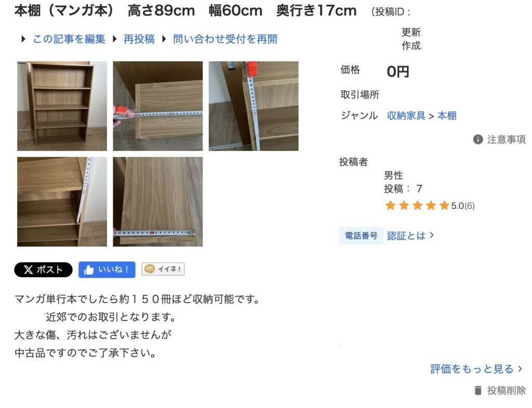This screenshot has width=532, height=408.
Task: Open the photo measuring shelf width
Action: click(158, 106)
